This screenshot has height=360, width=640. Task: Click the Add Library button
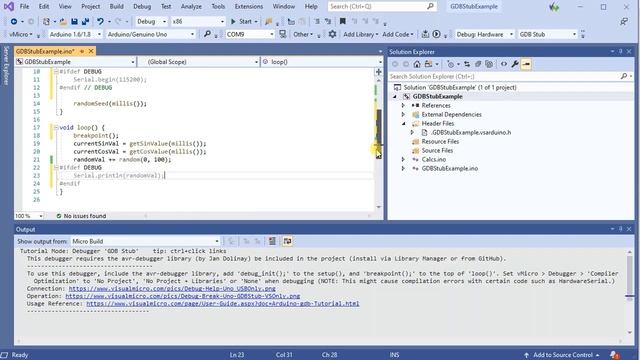[x=360, y=34]
